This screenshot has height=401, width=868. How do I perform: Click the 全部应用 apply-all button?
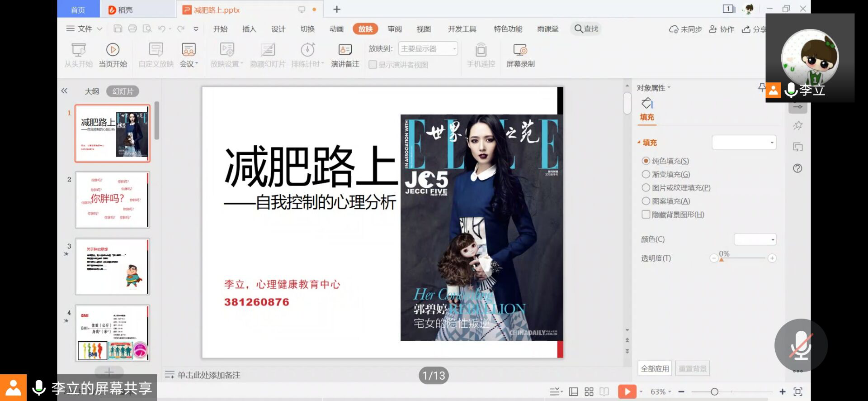coord(655,368)
